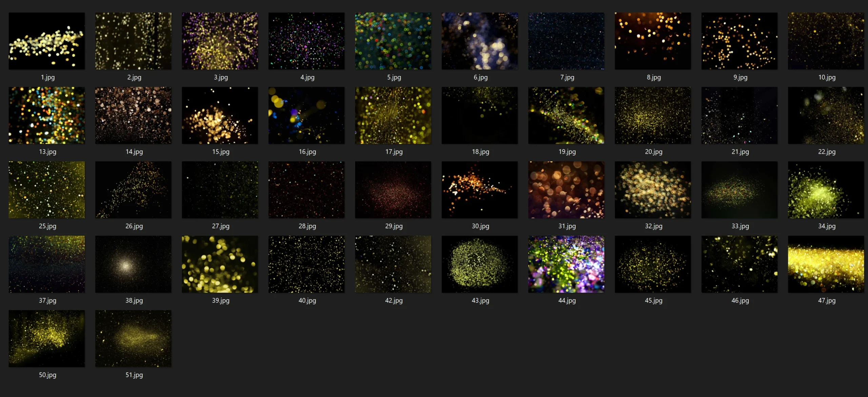Select the 38.jpg white starburst image
This screenshot has height=397, width=868.
(x=133, y=264)
